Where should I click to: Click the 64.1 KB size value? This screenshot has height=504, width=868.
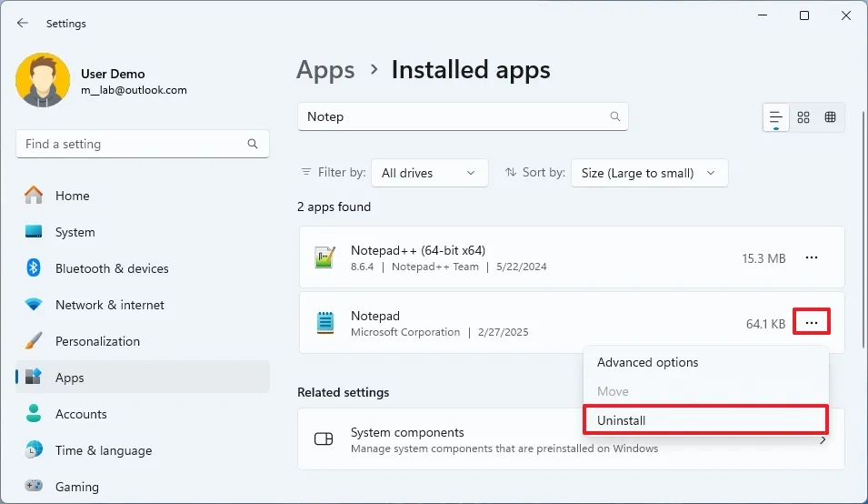point(765,324)
